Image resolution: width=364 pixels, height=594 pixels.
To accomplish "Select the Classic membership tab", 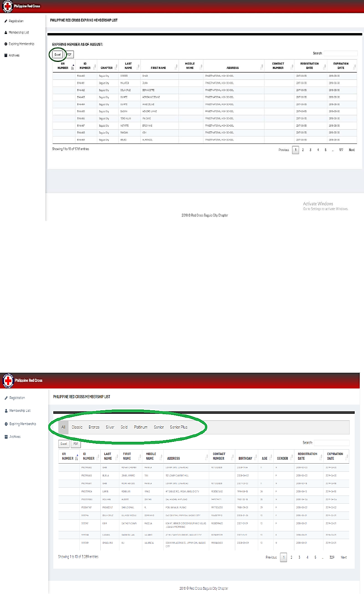I will 77,427.
